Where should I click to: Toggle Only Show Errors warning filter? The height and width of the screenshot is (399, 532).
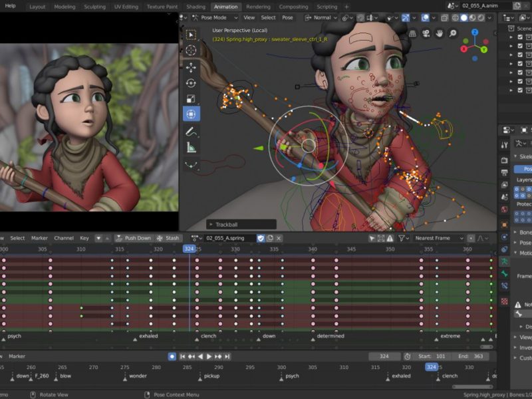click(x=390, y=238)
